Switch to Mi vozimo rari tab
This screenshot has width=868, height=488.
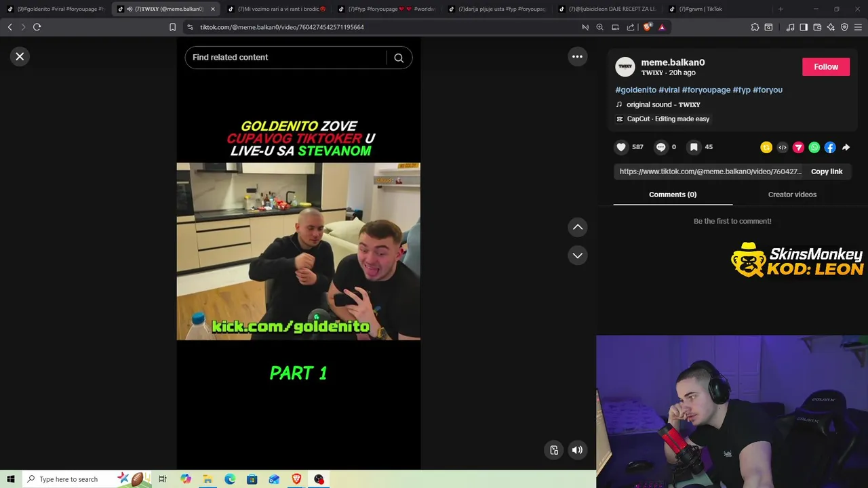point(277,9)
